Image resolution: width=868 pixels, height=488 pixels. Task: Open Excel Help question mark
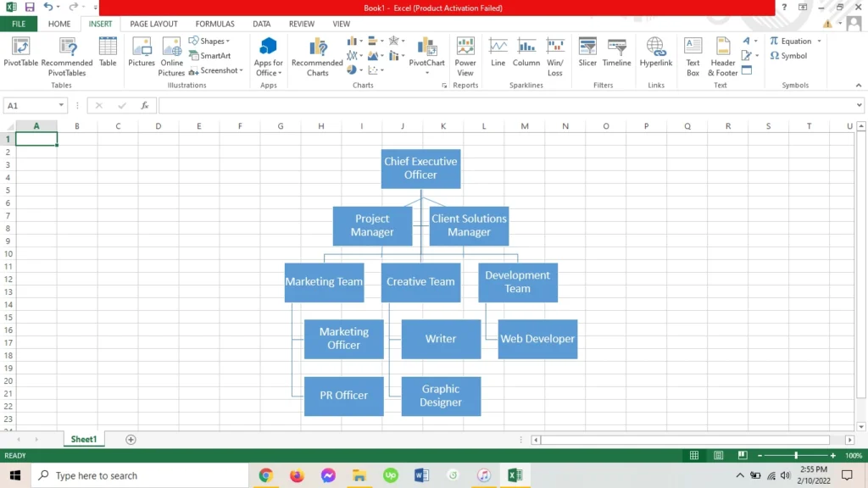[x=784, y=7]
